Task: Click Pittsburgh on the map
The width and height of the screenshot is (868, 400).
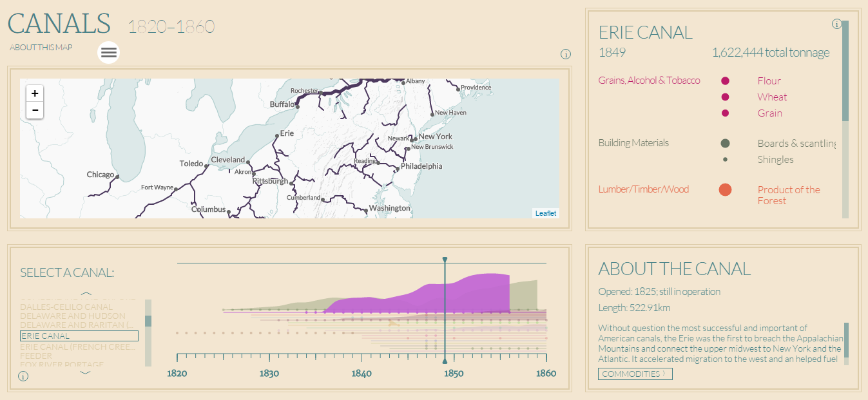Action: 270,181
